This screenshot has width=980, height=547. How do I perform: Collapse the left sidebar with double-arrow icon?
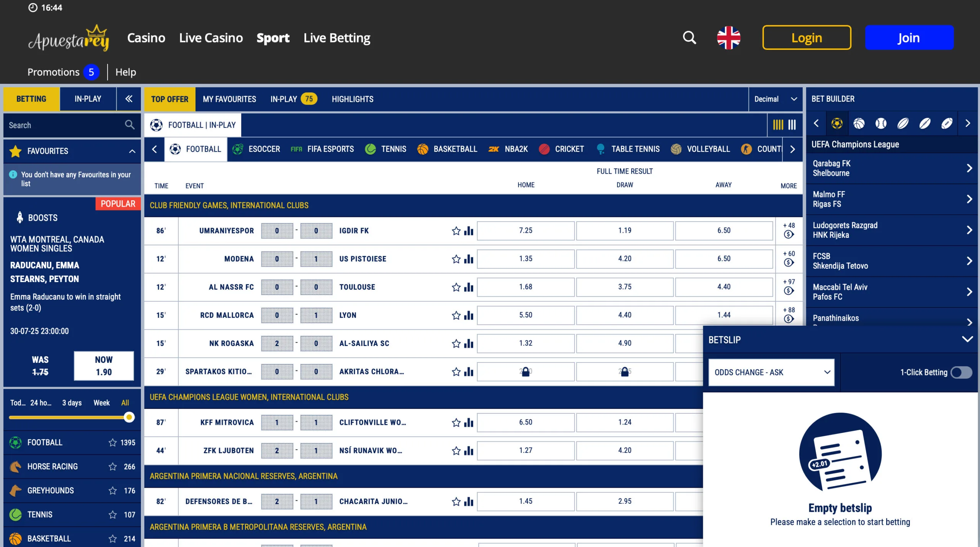pyautogui.click(x=129, y=99)
